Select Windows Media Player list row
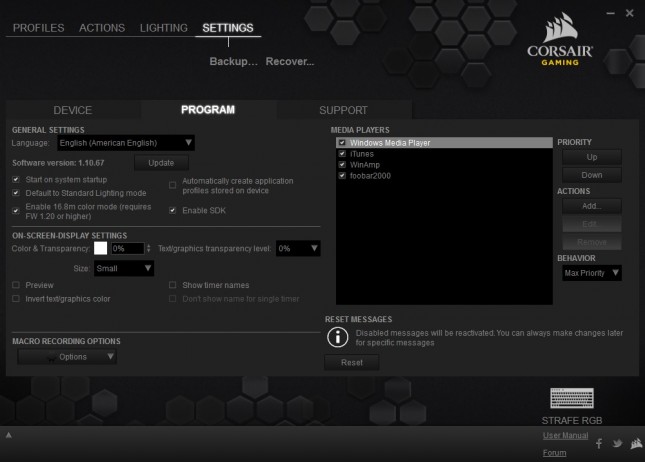The image size is (645, 462). (444, 142)
